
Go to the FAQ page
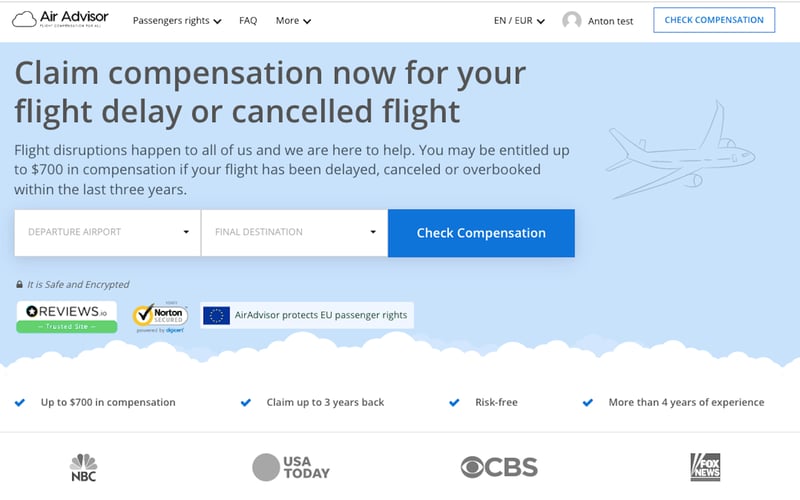click(x=248, y=20)
